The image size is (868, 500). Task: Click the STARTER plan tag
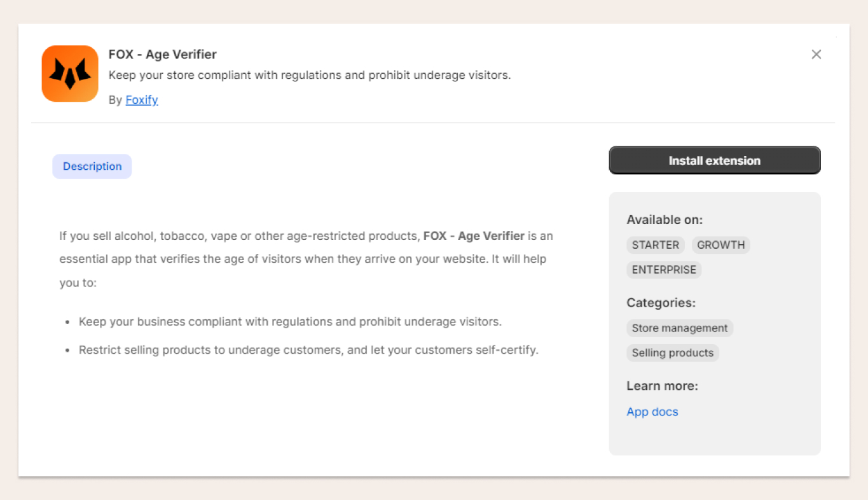[x=656, y=245]
